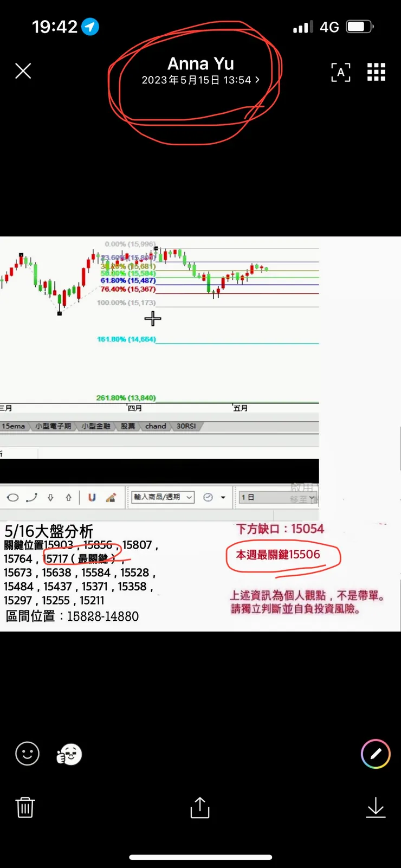
Task: Select the 30RSI tab in chart image
Action: [186, 426]
